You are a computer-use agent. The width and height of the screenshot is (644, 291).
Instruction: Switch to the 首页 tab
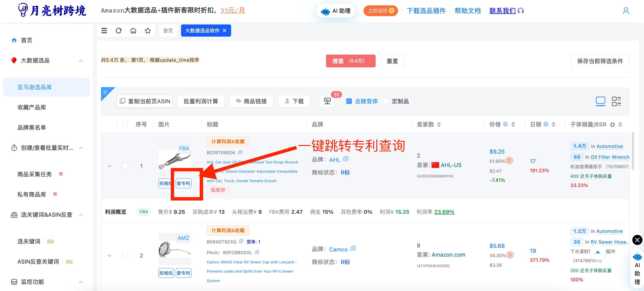(168, 31)
